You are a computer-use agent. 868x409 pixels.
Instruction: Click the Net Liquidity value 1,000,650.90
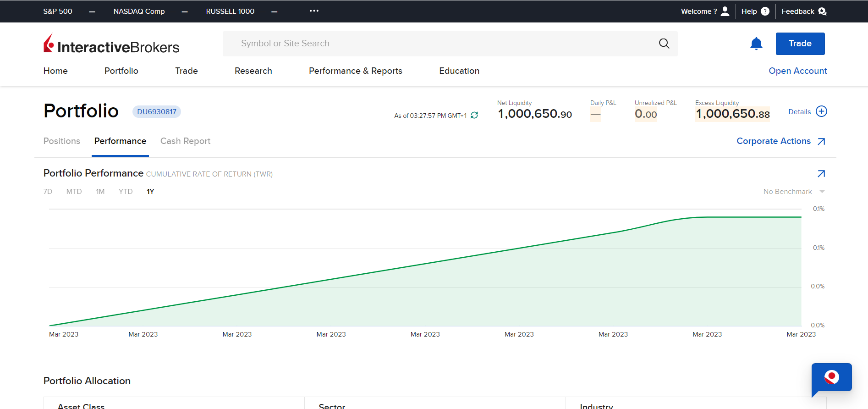tap(535, 114)
